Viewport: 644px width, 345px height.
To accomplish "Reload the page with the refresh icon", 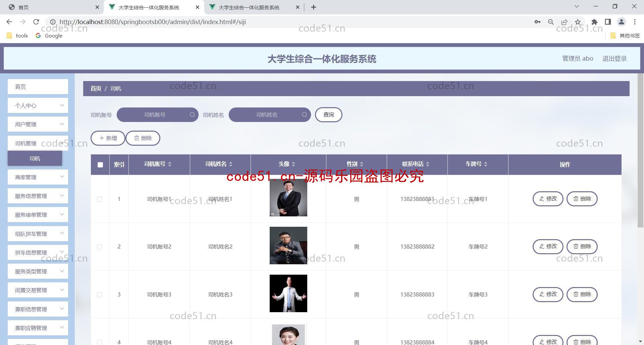I will point(36,22).
